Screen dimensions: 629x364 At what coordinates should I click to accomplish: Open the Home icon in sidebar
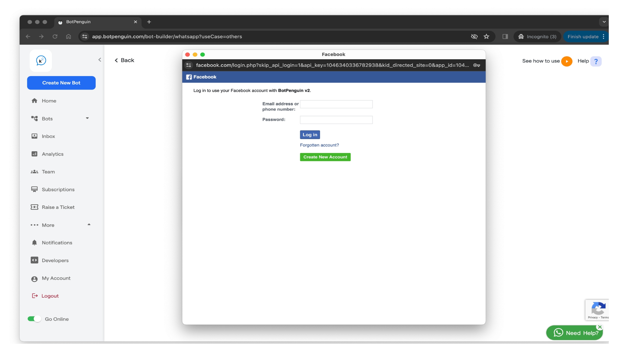[x=34, y=100]
